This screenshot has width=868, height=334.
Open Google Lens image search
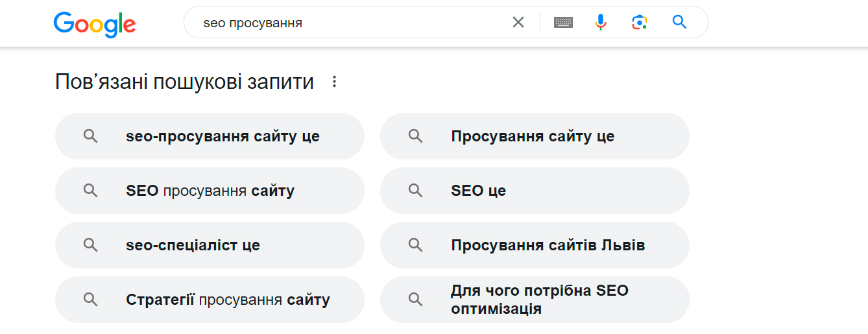point(640,23)
